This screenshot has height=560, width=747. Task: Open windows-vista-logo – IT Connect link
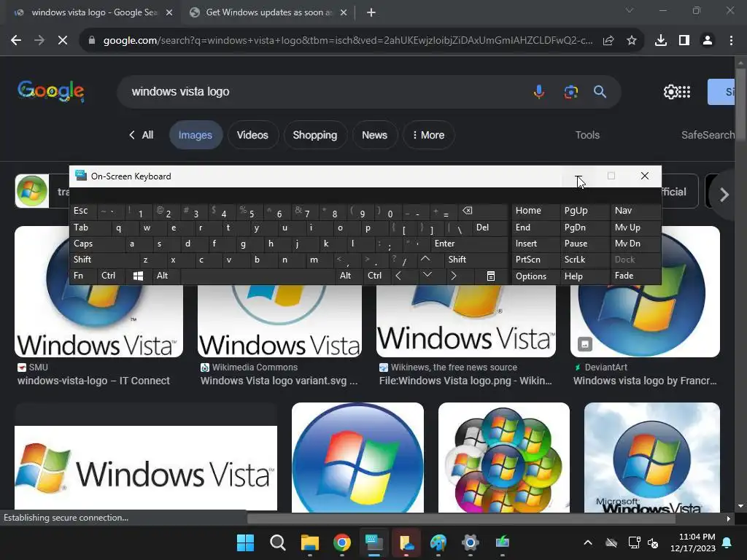[x=93, y=381]
